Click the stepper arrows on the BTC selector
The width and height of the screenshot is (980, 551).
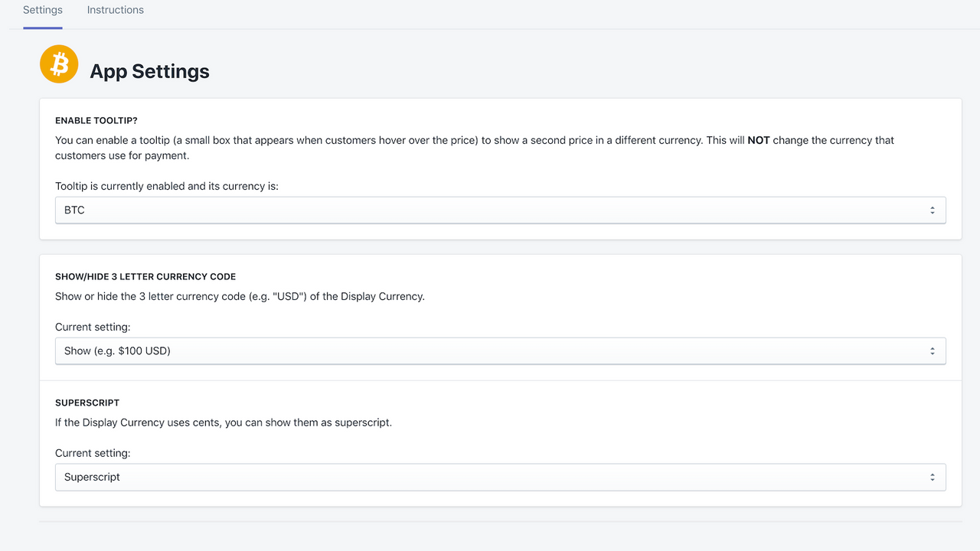pyautogui.click(x=933, y=210)
